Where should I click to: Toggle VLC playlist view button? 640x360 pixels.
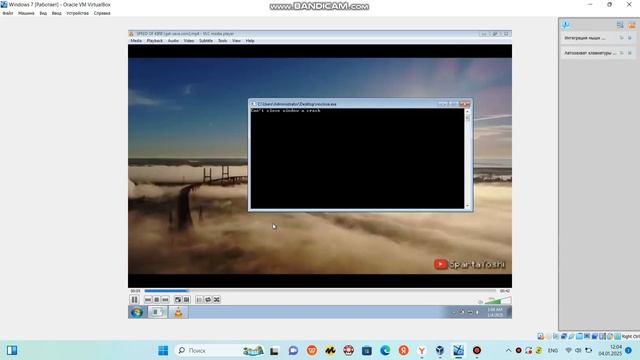tap(199, 300)
